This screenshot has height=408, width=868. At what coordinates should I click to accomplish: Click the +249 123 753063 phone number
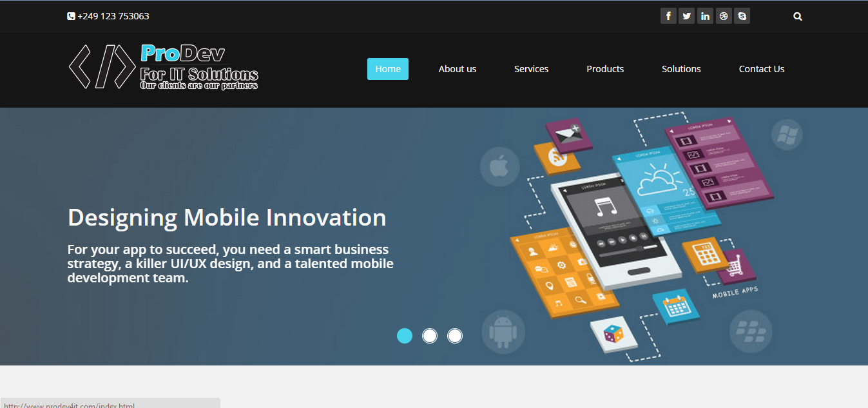click(x=113, y=16)
